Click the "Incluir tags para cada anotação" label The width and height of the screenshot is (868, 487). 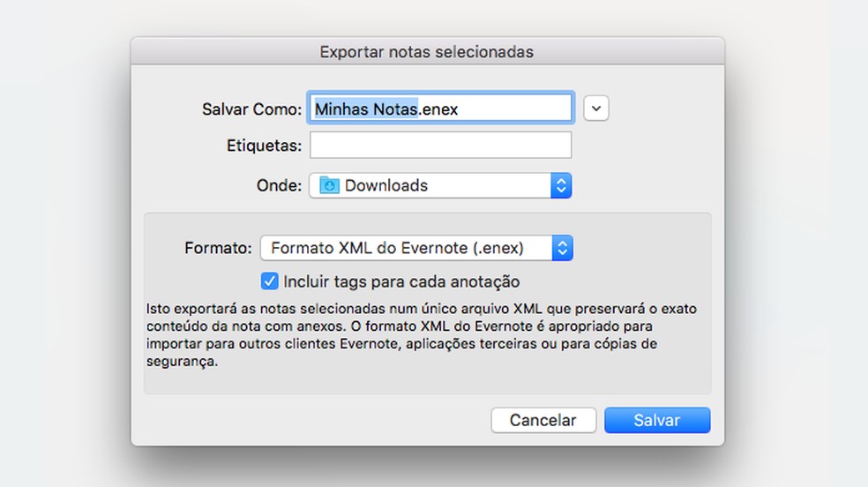401,282
